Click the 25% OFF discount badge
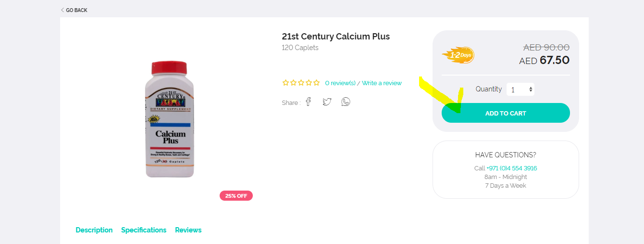Screen dimensions: 644x244 tap(236, 196)
